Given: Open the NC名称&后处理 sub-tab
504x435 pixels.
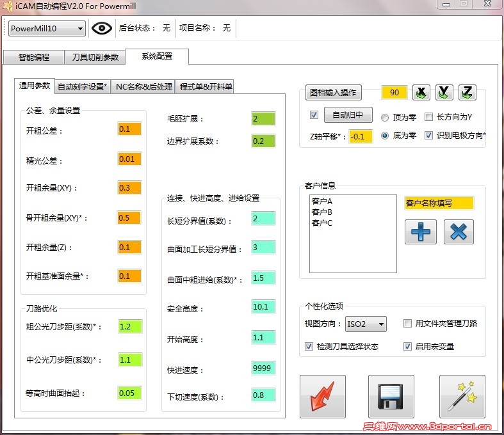Looking at the screenshot, I should [143, 86].
